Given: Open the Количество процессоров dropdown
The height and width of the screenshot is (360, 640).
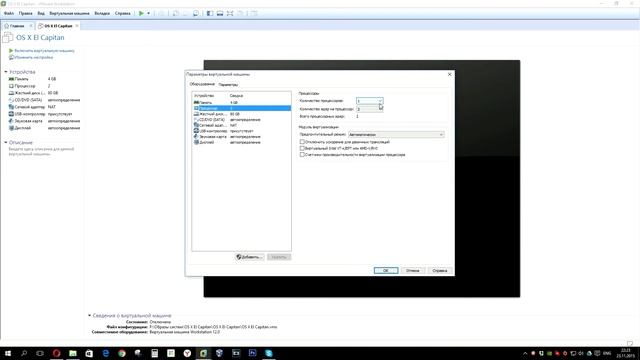Looking at the screenshot, I should (369, 101).
